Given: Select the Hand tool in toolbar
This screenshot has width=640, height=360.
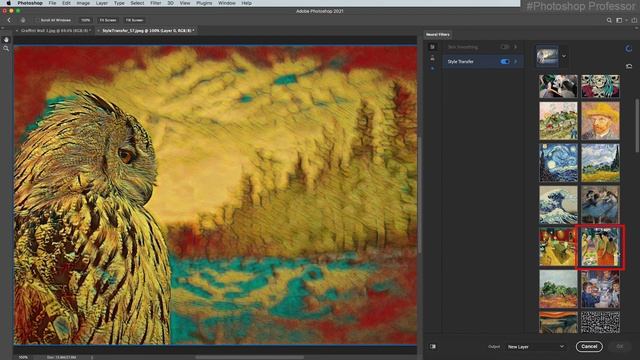Looking at the screenshot, I should [x=6, y=40].
